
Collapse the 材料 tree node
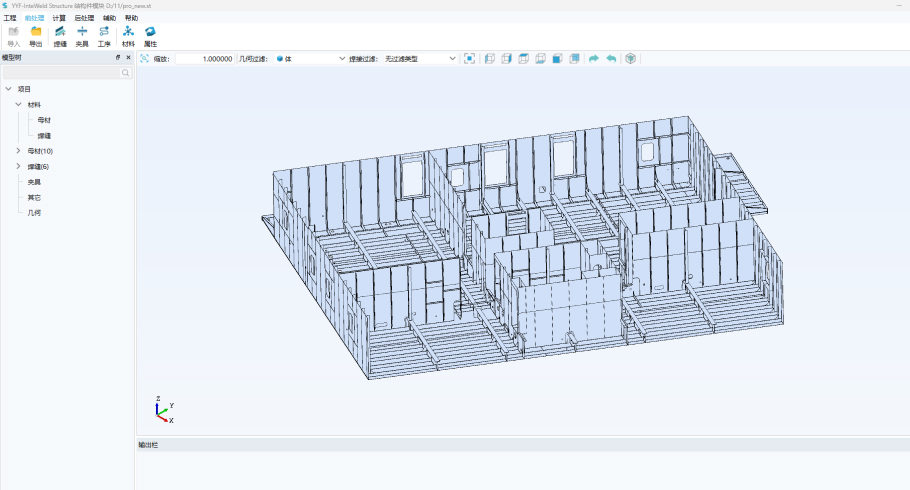pos(18,104)
